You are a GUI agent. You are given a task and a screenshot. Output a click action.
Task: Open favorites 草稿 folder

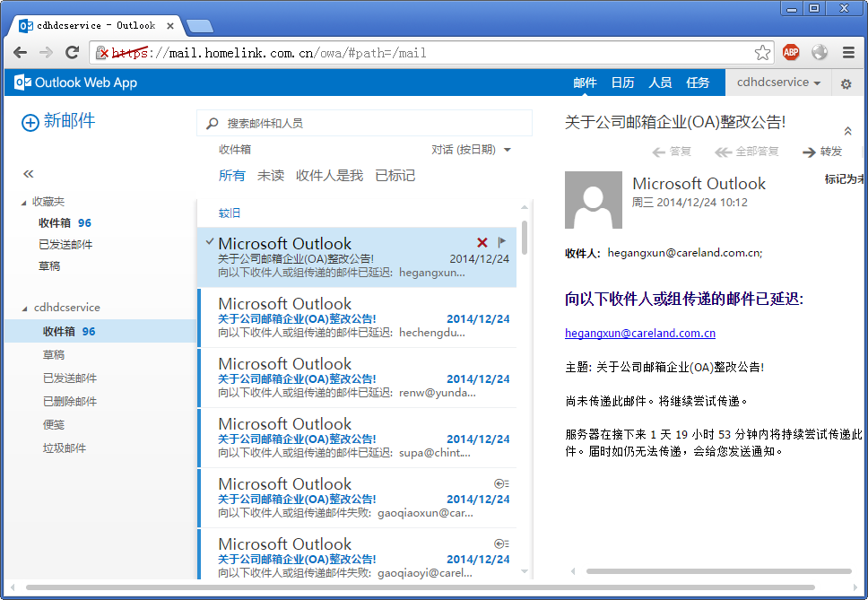tap(49, 265)
